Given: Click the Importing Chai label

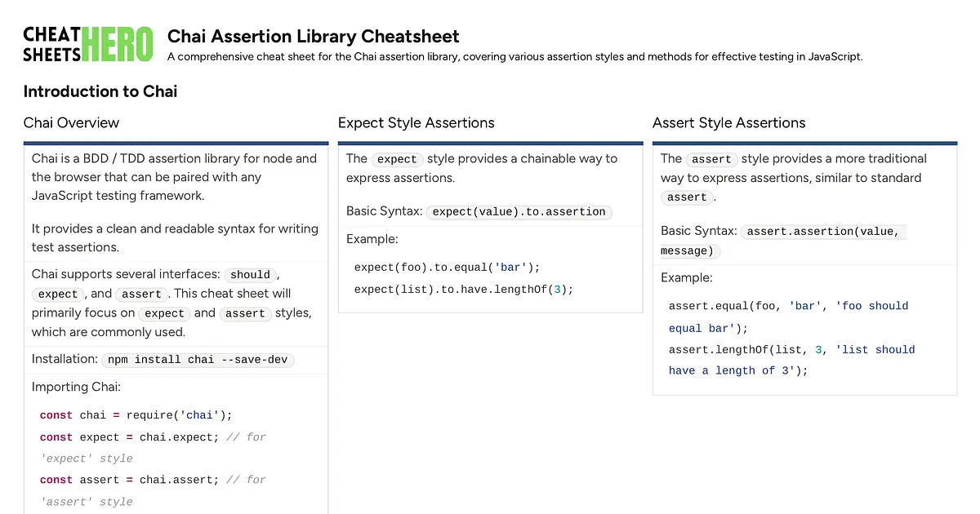Looking at the screenshot, I should coord(76,386).
